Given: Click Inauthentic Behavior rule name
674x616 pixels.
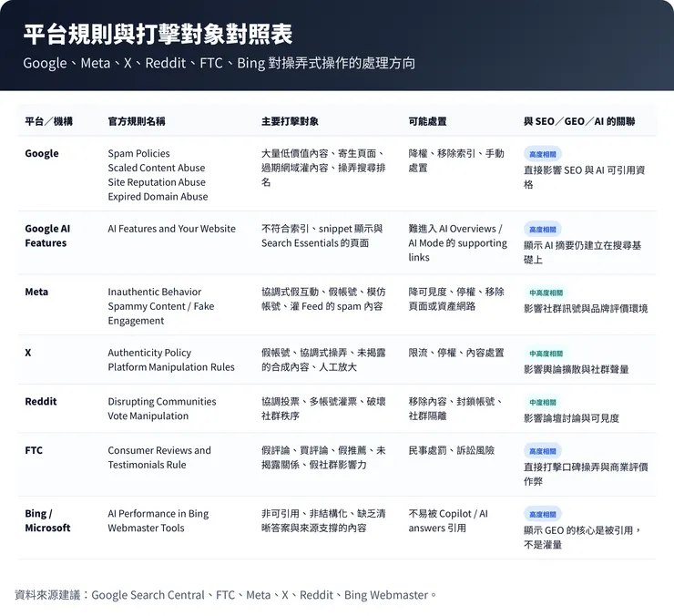Looking at the screenshot, I should 154,293.
